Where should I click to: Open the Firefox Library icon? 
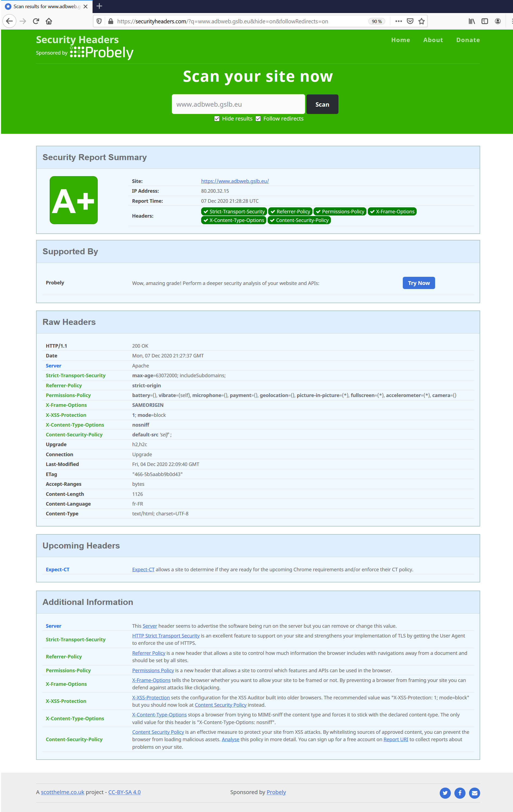click(471, 21)
